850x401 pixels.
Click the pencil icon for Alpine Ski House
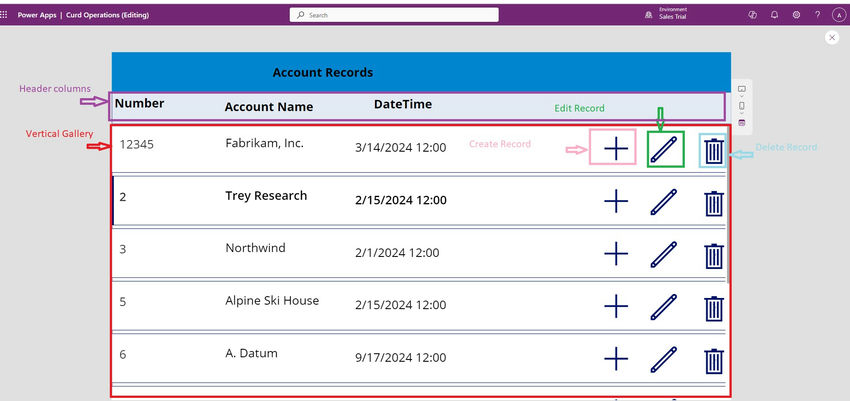663,307
